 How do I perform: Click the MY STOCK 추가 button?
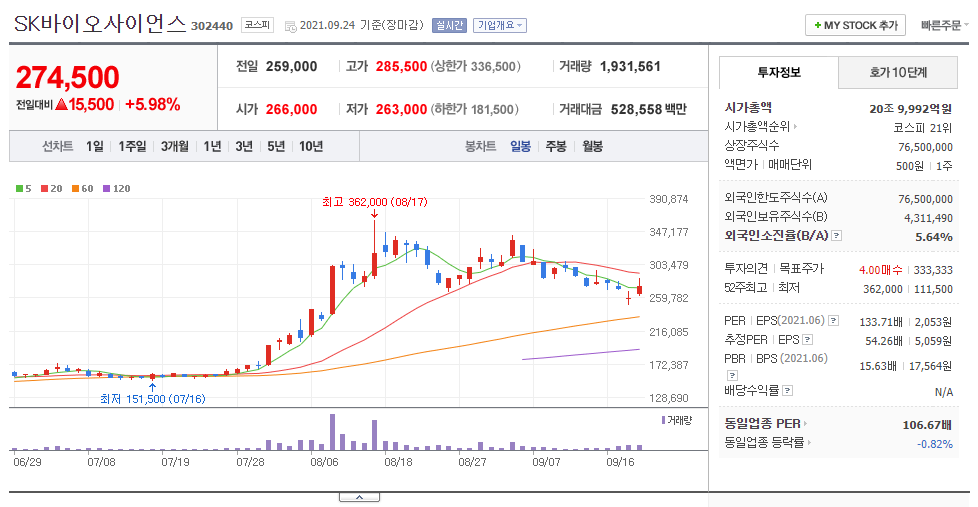(855, 26)
